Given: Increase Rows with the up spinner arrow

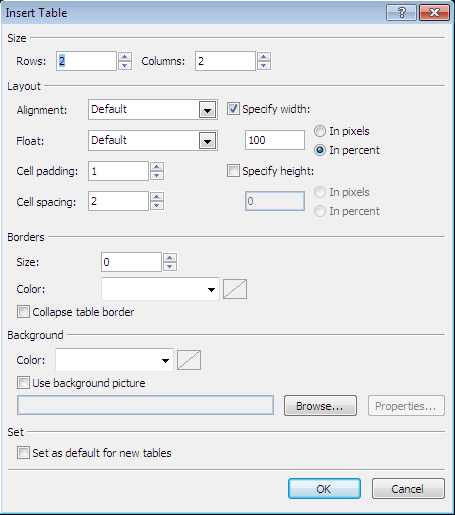Looking at the screenshot, I should (125, 57).
